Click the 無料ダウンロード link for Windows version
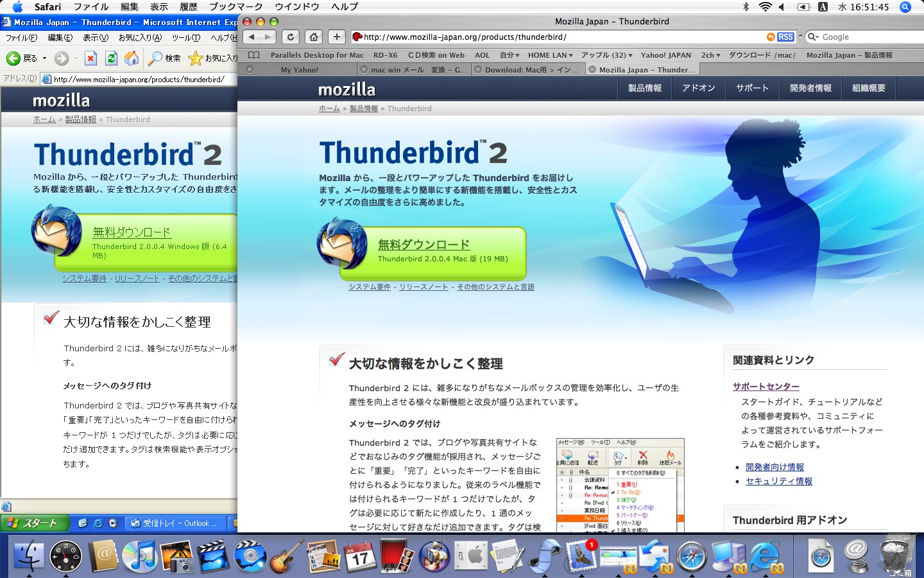Screen dimensions: 924x578 click(x=132, y=232)
